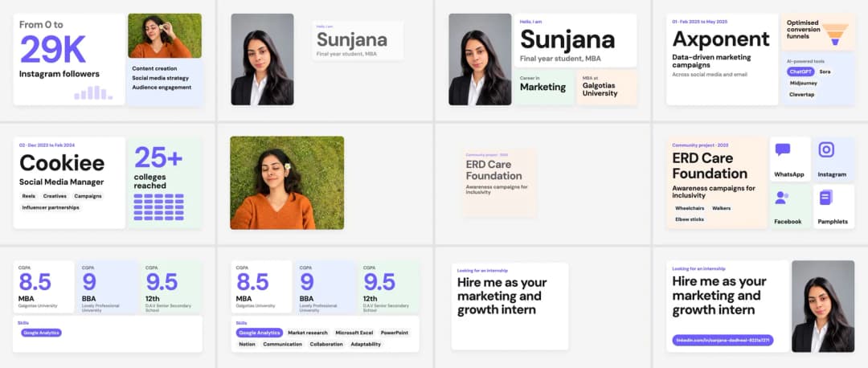Click the Instagram camera icon
The image size is (868, 368).
tap(826, 150)
